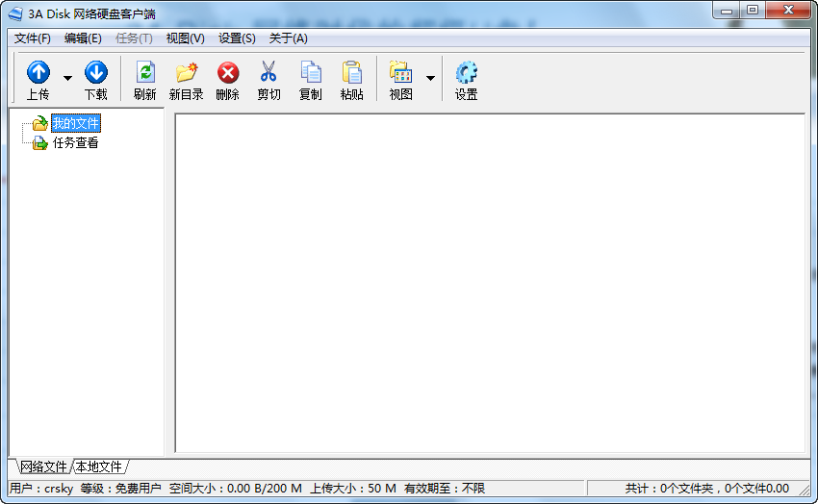Image resolution: width=818 pixels, height=504 pixels.
Task: Expand the dropdown arrow next to Upload
Action: [67, 78]
